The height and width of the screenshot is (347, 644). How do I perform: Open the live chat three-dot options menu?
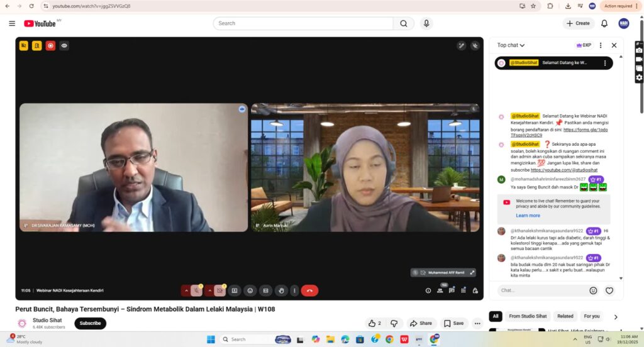601,45
